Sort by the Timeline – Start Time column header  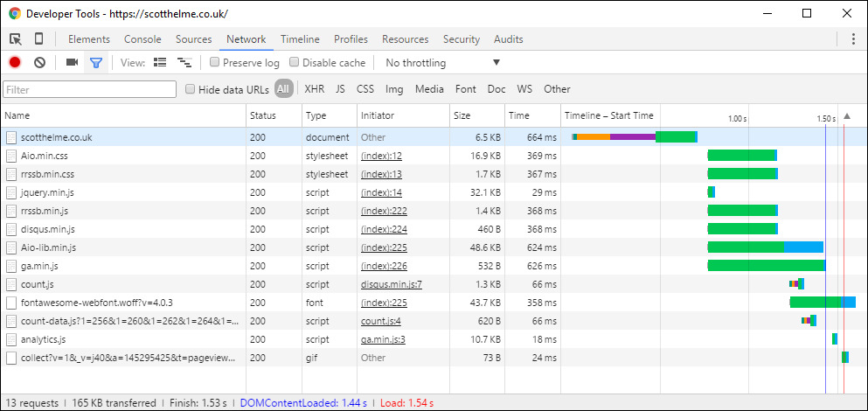[609, 115]
